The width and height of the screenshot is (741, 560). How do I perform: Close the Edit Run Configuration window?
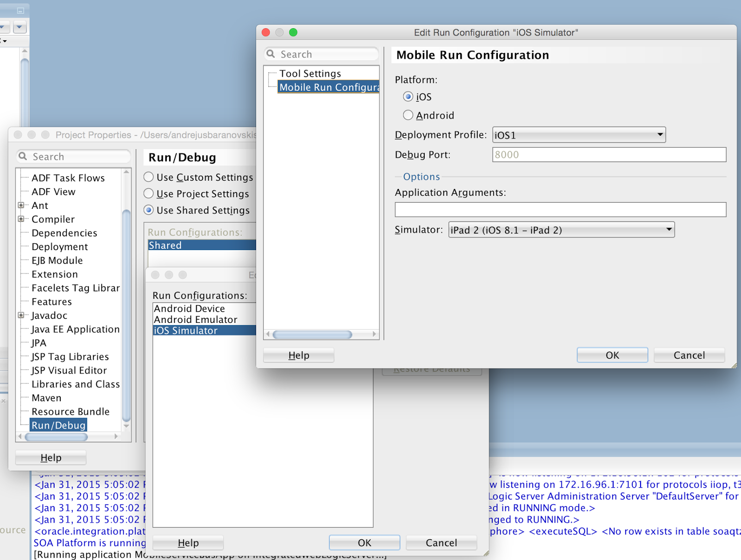pyautogui.click(x=266, y=32)
